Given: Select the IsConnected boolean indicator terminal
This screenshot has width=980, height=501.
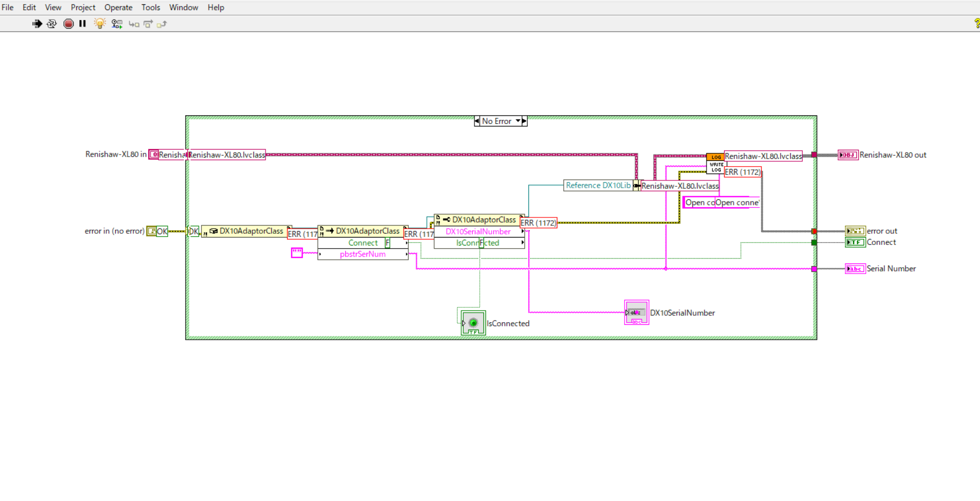Looking at the screenshot, I should [x=473, y=323].
